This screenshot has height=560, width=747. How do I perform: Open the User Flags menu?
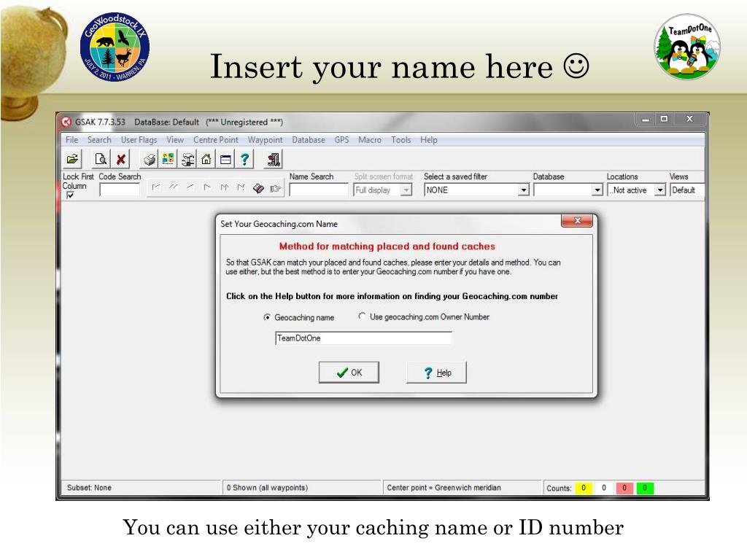coord(139,140)
